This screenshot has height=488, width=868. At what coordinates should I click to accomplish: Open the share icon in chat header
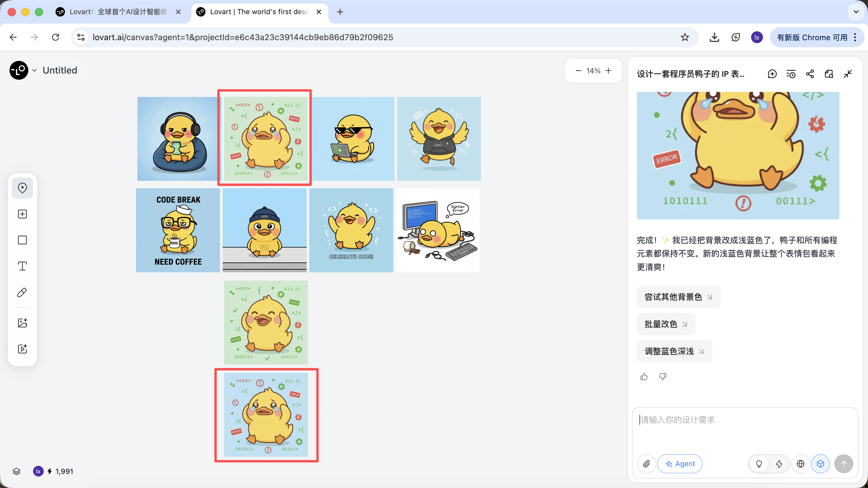(810, 74)
